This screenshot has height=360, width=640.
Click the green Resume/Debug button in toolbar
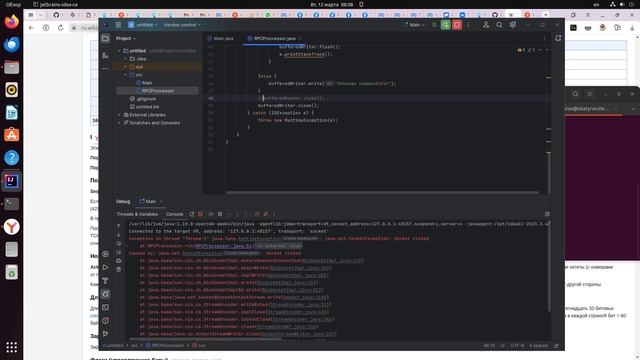coord(446,25)
